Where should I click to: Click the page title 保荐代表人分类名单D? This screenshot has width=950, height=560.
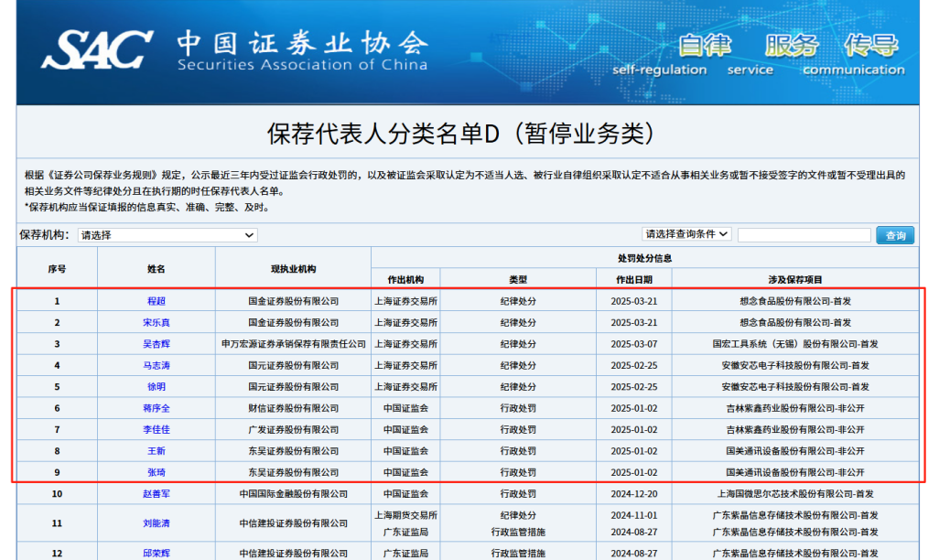click(461, 134)
